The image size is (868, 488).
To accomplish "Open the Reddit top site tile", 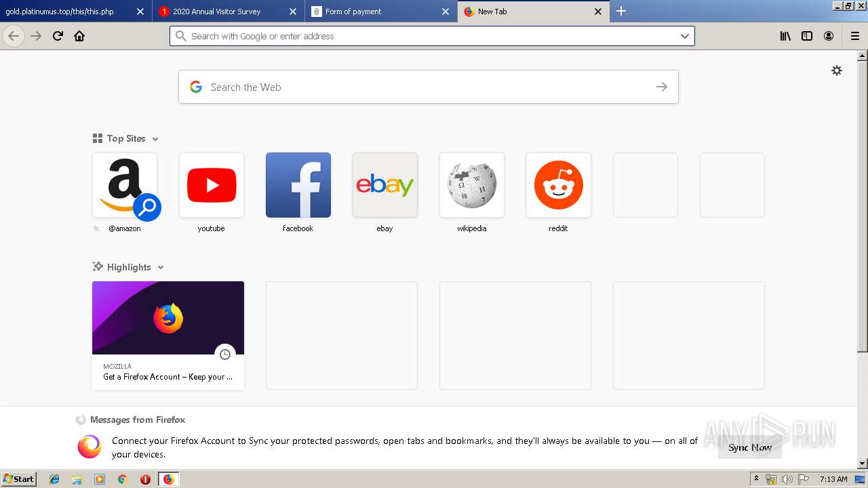I will click(x=559, y=185).
